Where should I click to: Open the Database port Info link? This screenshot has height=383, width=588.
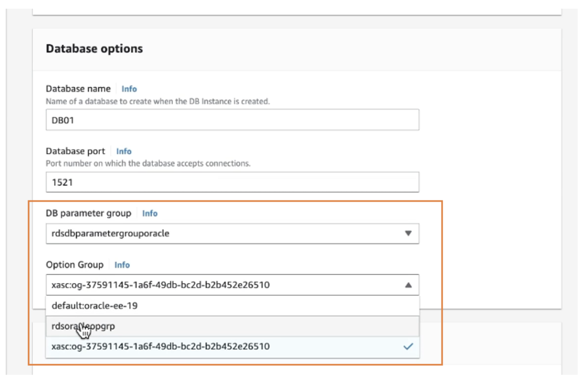coord(123,151)
